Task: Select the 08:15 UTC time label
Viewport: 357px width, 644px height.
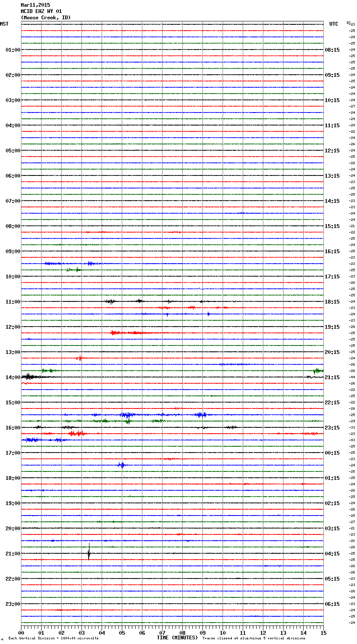Action: tap(332, 50)
